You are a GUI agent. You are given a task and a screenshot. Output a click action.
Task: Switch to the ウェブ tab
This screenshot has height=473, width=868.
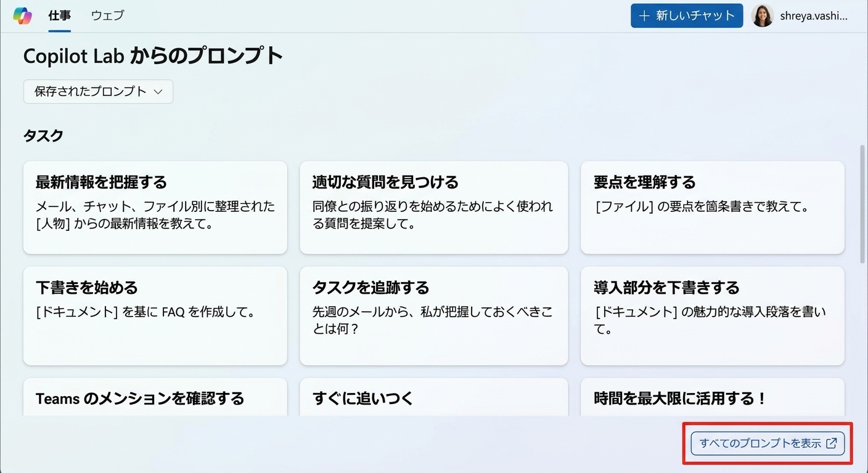point(107,15)
